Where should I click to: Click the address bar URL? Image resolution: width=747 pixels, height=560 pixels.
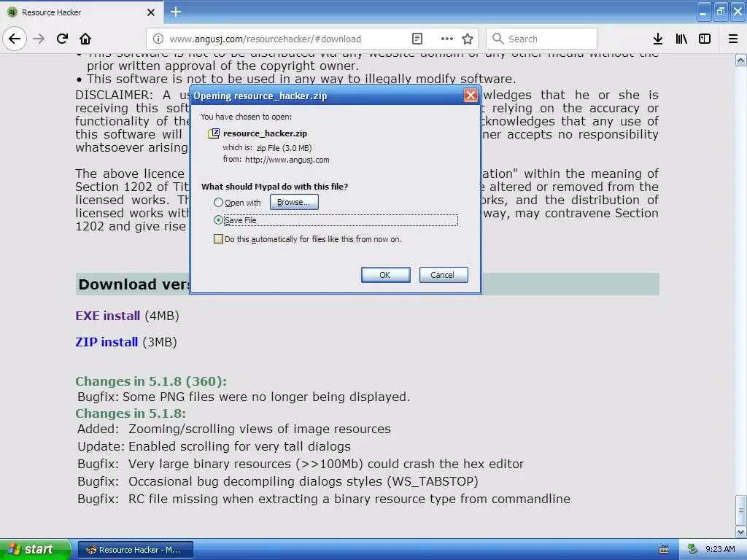pos(265,39)
